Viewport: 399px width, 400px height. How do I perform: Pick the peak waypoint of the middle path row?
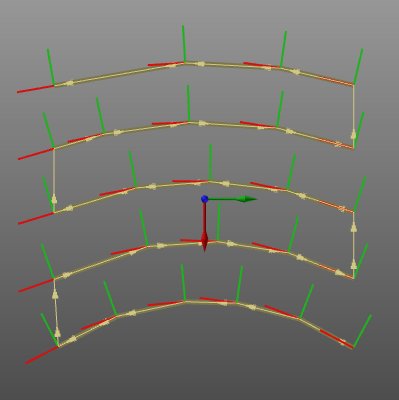coord(210,181)
